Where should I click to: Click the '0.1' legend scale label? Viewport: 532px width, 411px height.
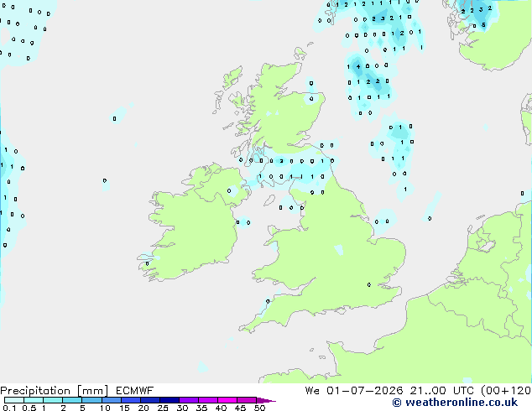point(9,408)
